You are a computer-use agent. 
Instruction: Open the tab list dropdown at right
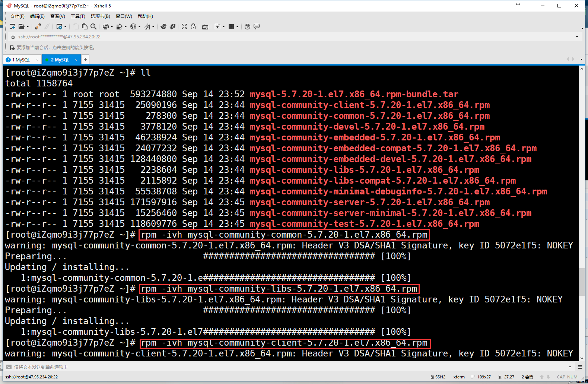(x=581, y=59)
